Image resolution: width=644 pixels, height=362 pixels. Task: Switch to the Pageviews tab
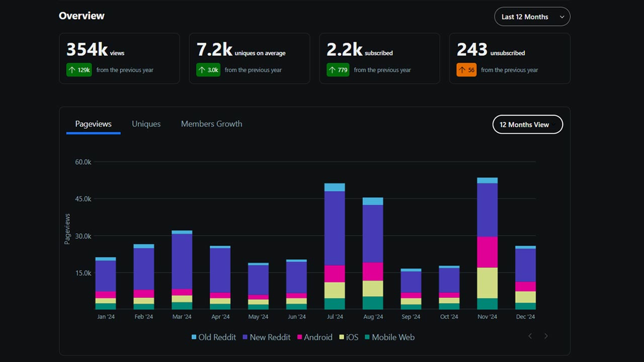(x=93, y=124)
